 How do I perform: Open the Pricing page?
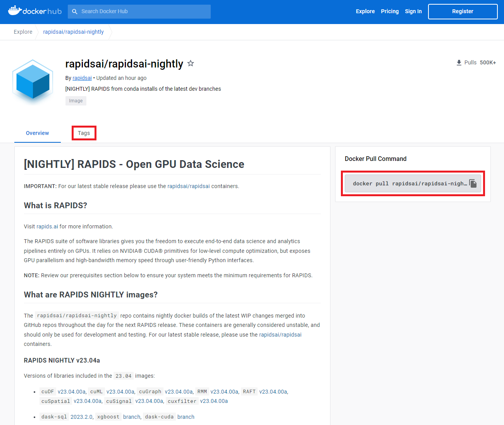tap(390, 11)
